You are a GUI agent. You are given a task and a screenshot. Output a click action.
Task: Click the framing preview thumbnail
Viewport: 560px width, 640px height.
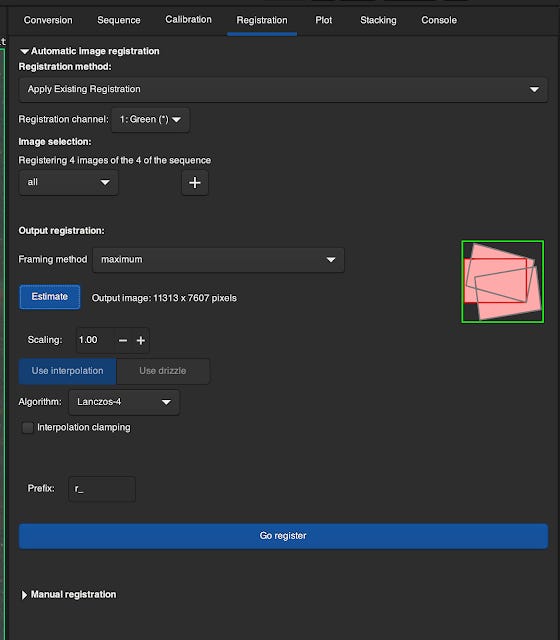(x=502, y=282)
